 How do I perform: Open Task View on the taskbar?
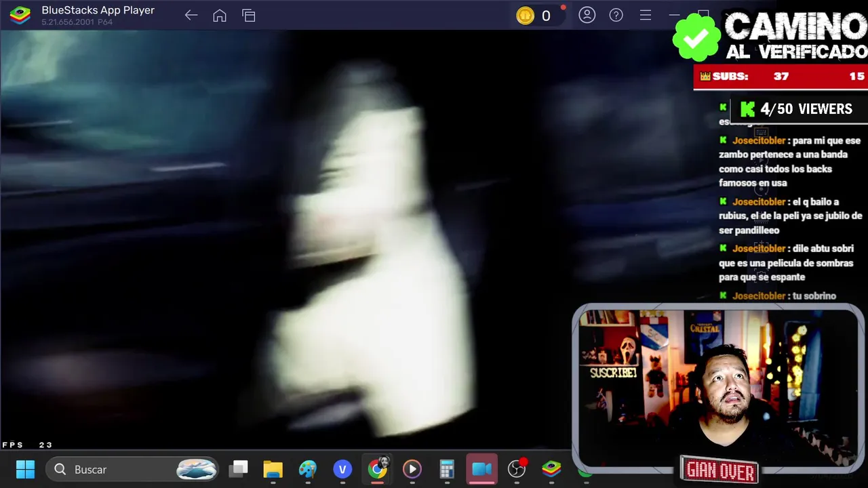point(239,469)
